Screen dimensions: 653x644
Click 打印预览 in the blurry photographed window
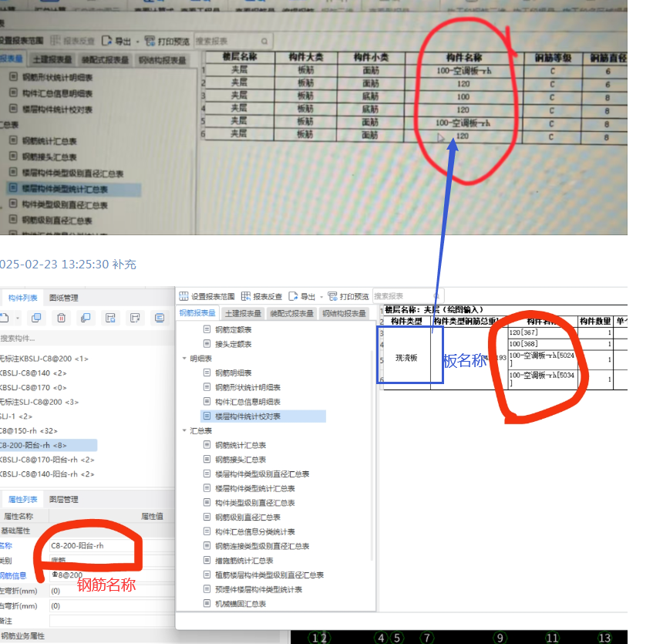[x=167, y=41]
